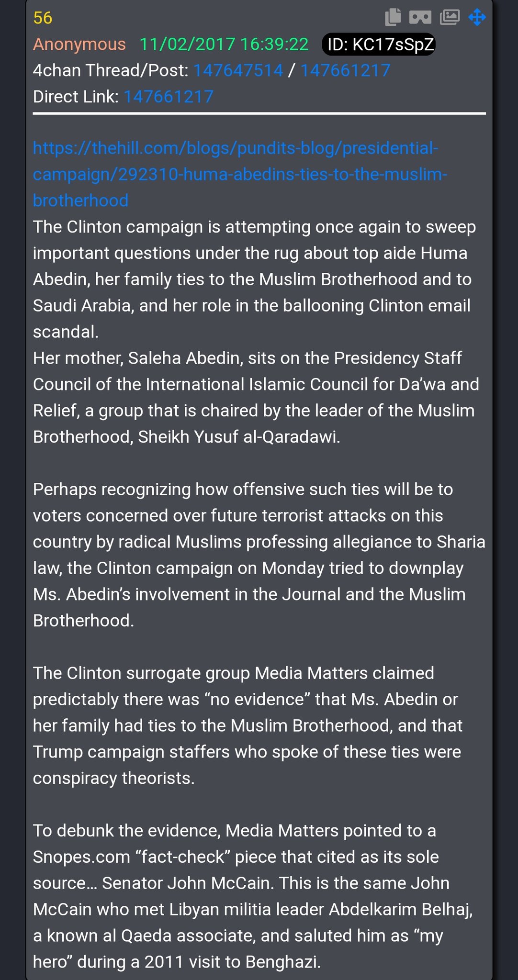Click the 'Direct Link:' label

[76, 97]
